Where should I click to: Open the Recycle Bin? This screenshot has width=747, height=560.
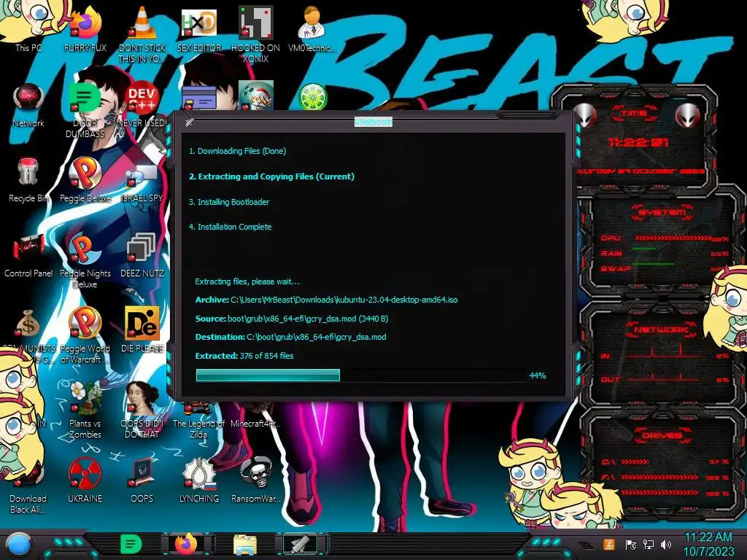[28, 179]
